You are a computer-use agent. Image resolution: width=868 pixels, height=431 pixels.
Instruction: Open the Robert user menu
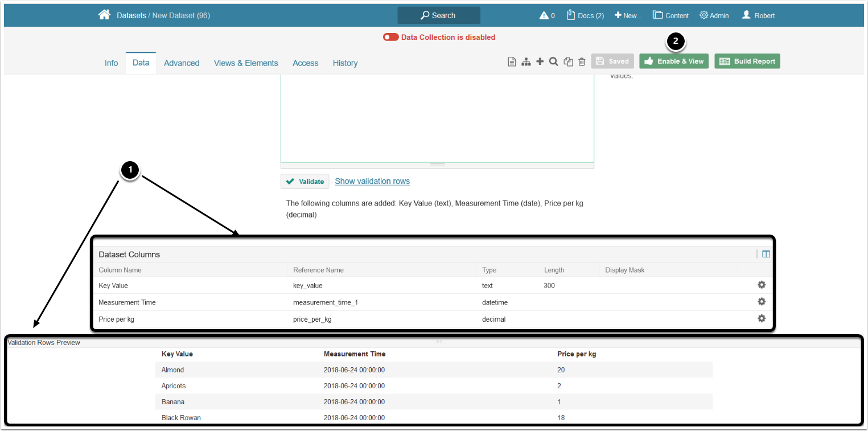pos(758,15)
